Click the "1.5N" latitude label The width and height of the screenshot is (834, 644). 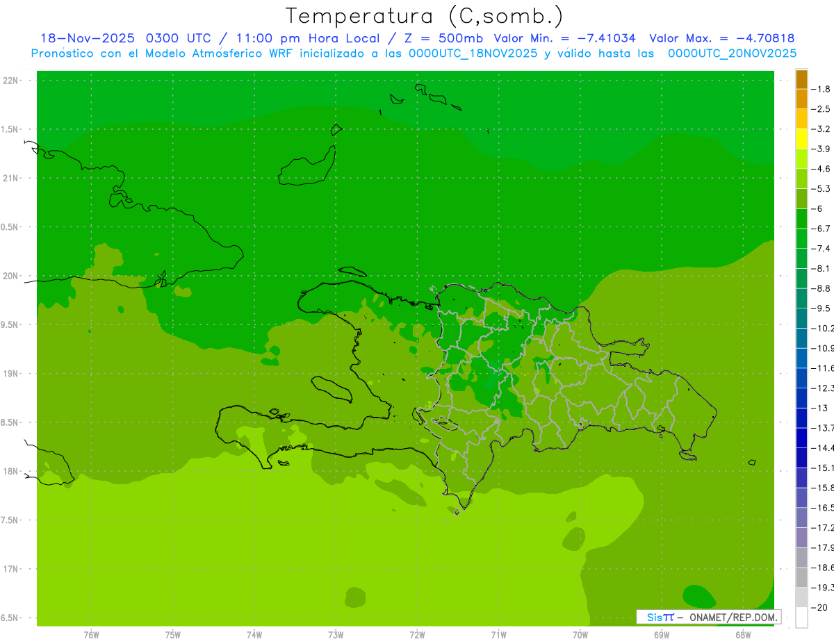click(9, 130)
